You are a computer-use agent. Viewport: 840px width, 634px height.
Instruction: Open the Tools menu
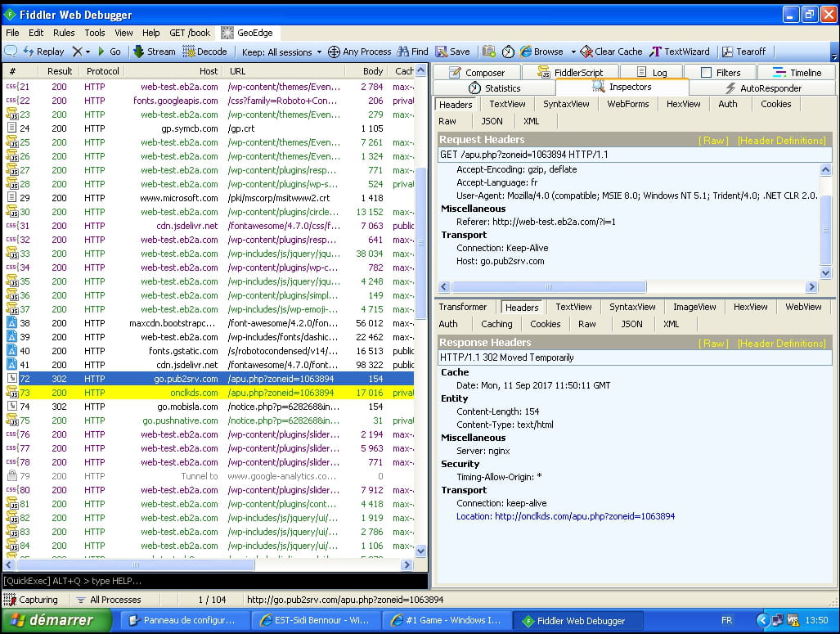[x=95, y=33]
